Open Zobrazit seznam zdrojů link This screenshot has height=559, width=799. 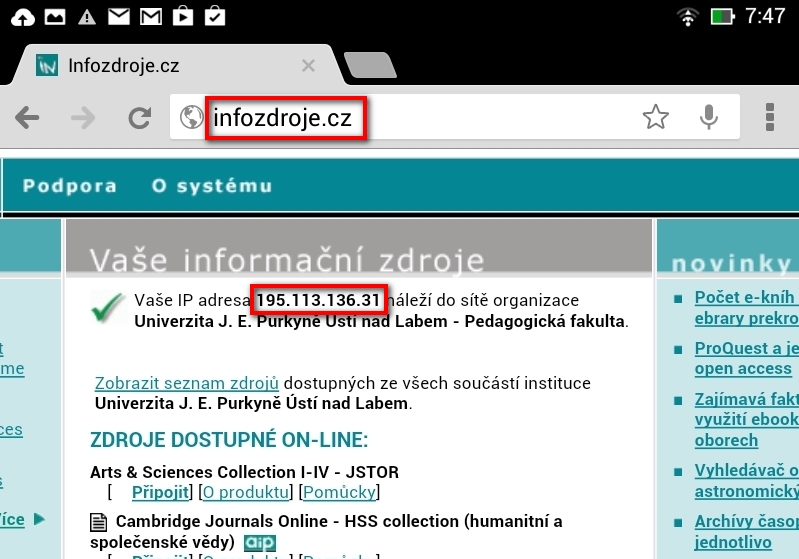[187, 383]
